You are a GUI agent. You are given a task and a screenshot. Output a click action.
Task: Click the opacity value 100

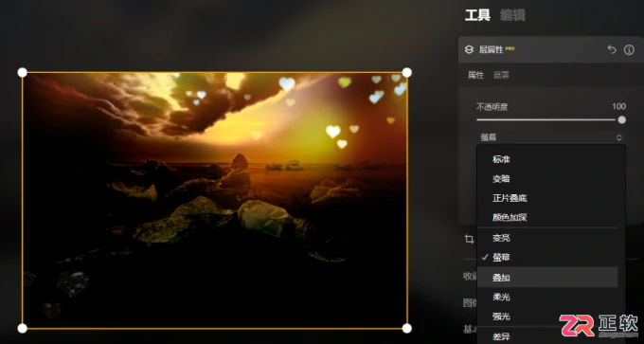click(618, 106)
